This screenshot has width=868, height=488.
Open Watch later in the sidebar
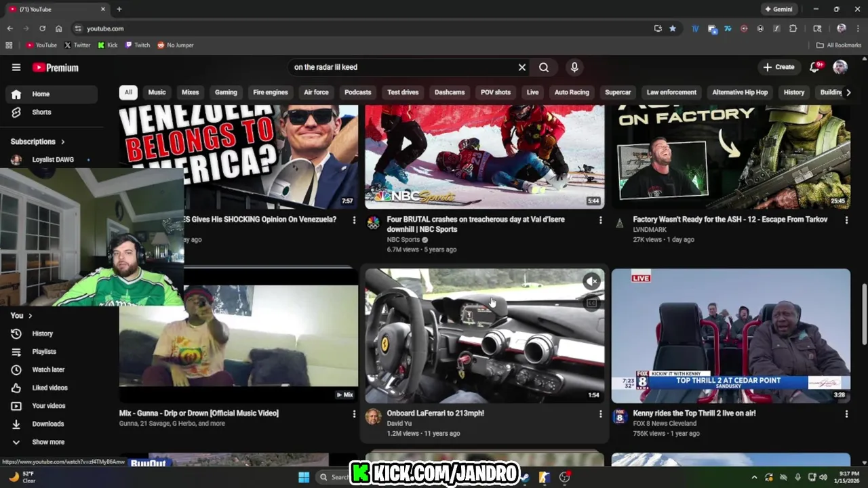pos(52,369)
